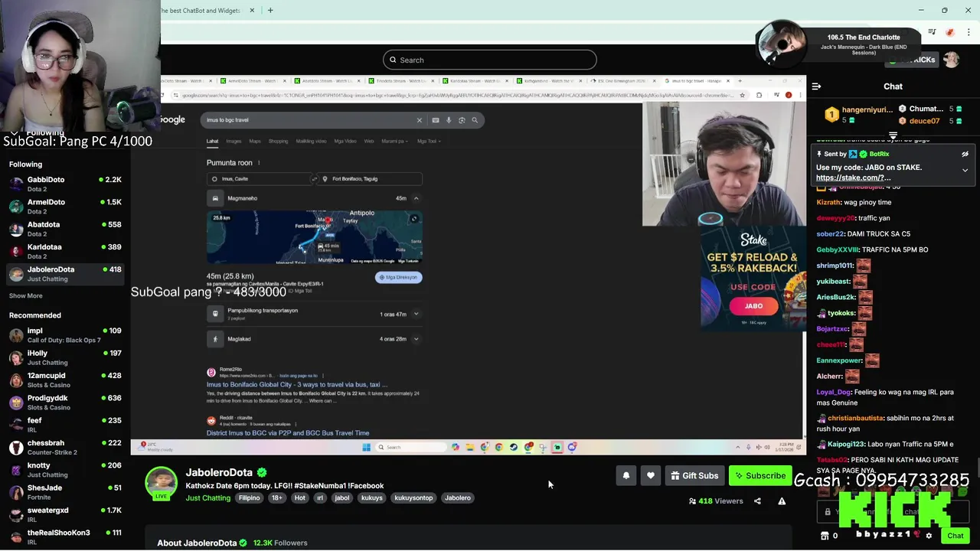Click Google search magnifier icon

(475, 120)
